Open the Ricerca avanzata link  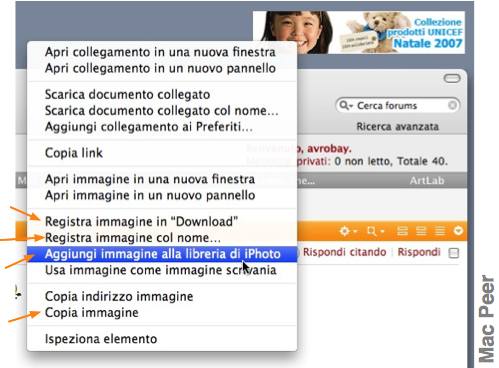pyautogui.click(x=397, y=126)
